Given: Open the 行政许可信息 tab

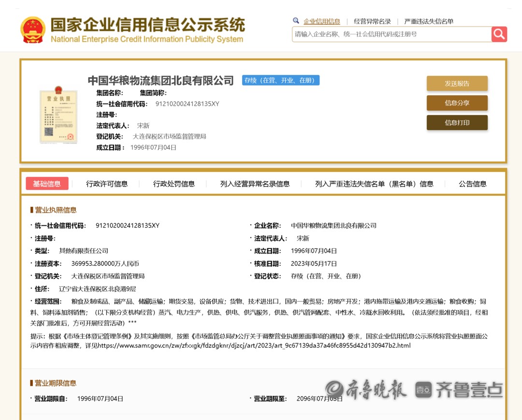Looking at the screenshot, I should (107, 184).
